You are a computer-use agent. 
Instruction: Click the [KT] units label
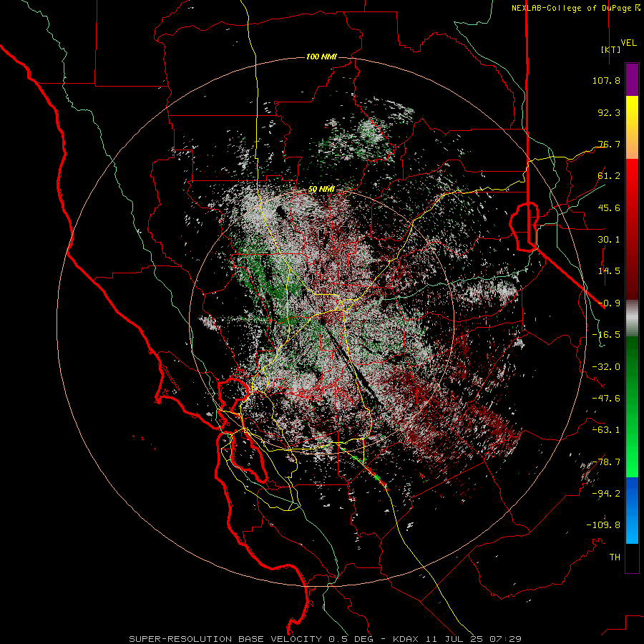(610, 49)
